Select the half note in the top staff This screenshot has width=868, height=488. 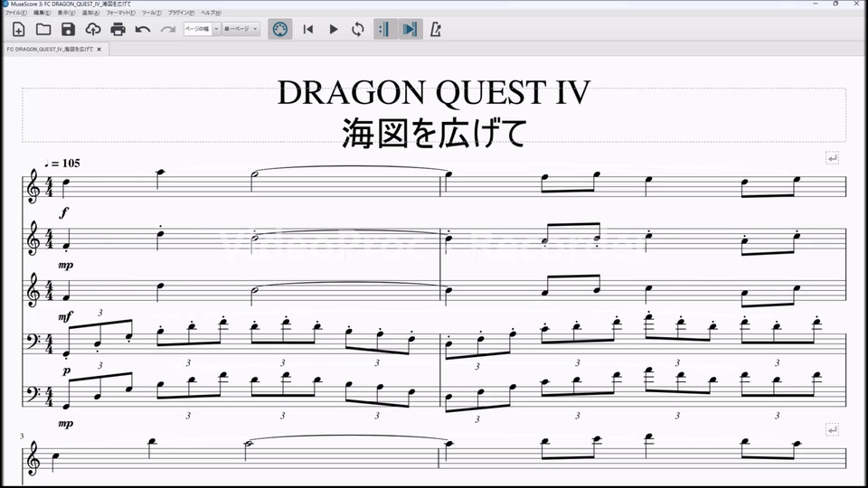point(254,174)
